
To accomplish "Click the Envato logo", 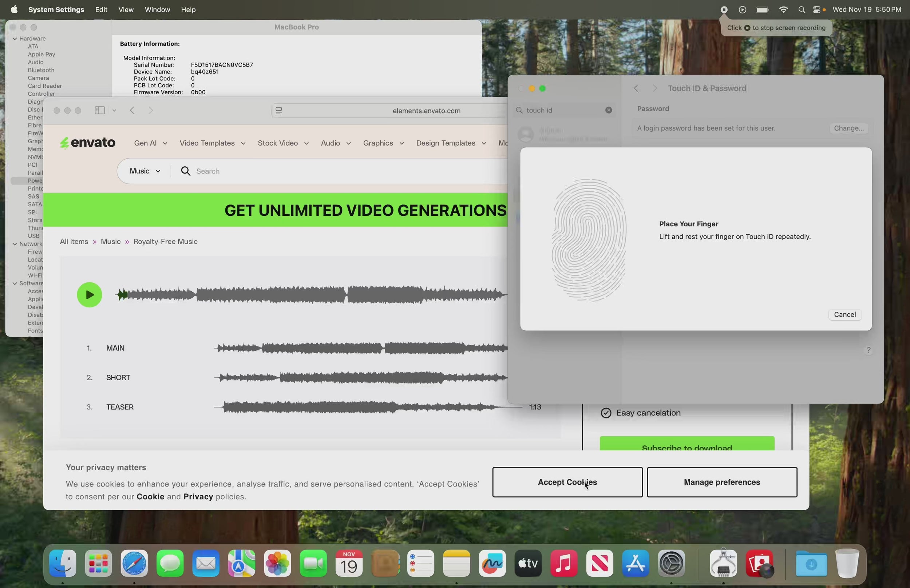I will 87,143.
